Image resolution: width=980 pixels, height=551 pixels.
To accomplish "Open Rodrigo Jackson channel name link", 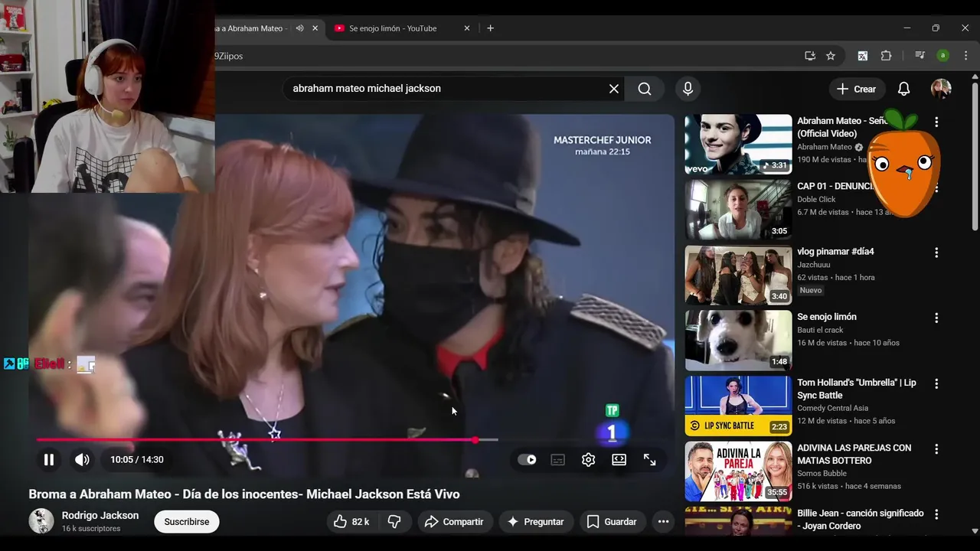I will tap(100, 516).
